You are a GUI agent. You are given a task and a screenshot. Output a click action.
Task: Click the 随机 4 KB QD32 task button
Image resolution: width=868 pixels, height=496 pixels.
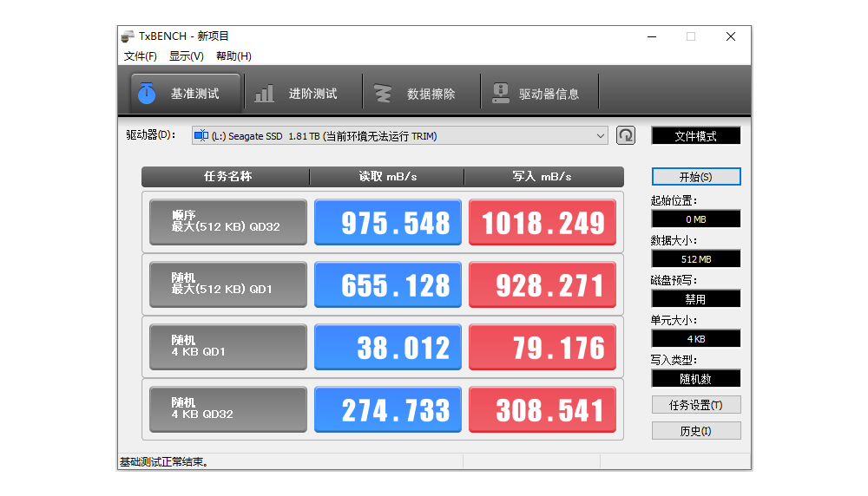point(228,409)
